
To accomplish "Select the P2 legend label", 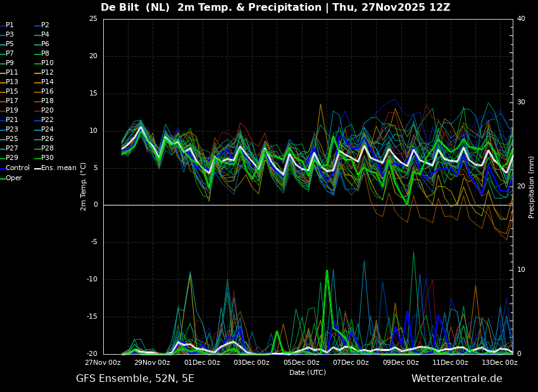I will [46, 25].
